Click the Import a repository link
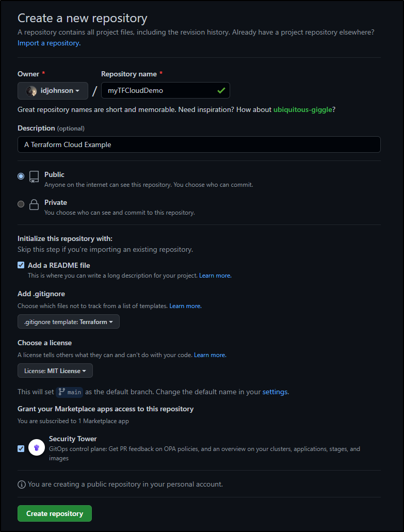This screenshot has height=532, width=404. (49, 43)
